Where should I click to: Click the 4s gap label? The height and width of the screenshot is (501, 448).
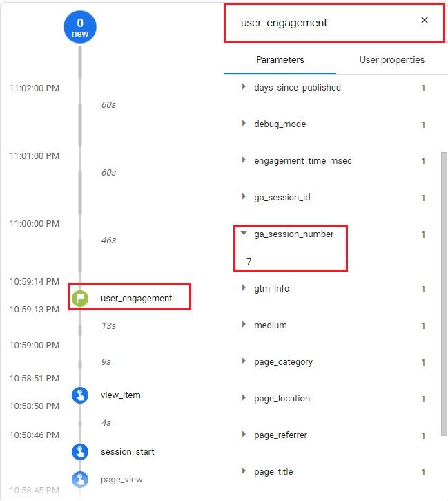click(106, 423)
